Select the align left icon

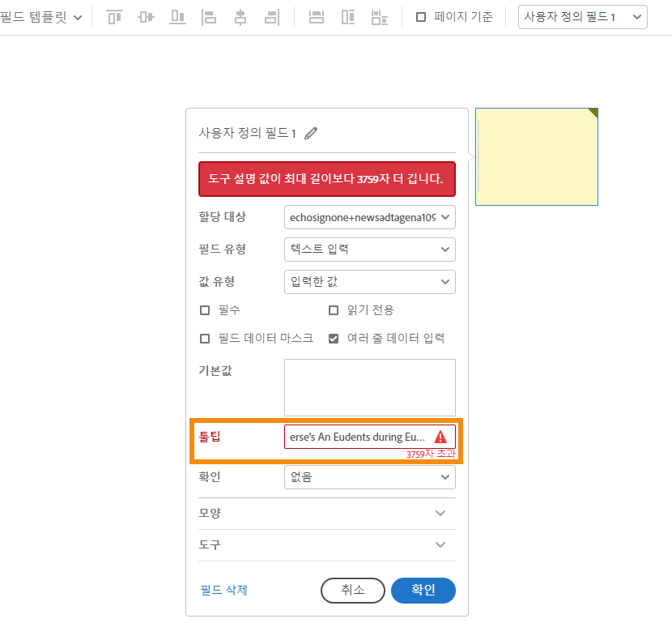click(x=209, y=16)
